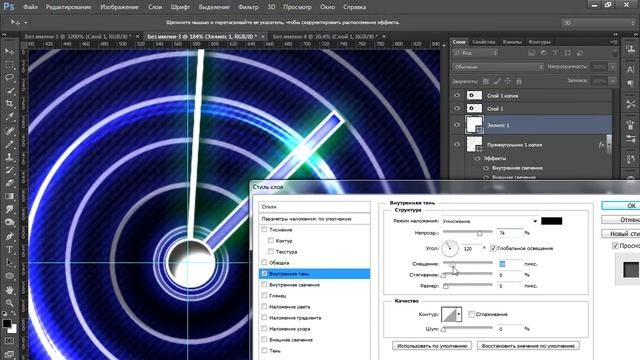The image size is (640, 360).
Task: Click 'Восстановить значения по умолчанию' button
Action: click(528, 346)
